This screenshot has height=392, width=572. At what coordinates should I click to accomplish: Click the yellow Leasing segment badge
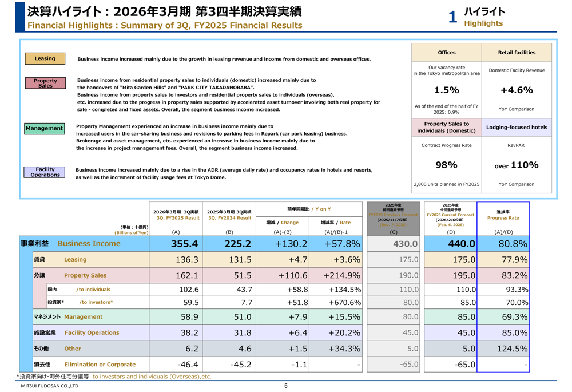click(x=45, y=58)
